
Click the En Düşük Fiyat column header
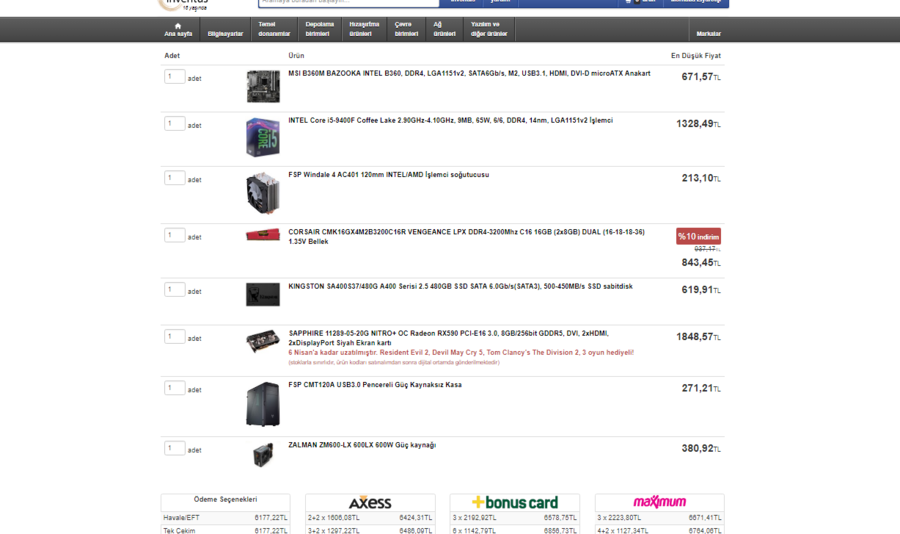pos(696,56)
